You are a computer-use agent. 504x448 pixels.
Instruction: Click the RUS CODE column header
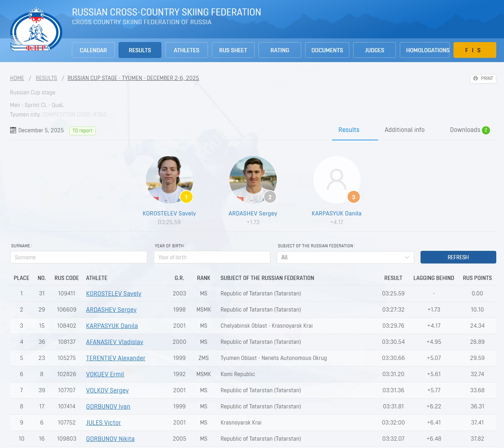[x=67, y=278]
